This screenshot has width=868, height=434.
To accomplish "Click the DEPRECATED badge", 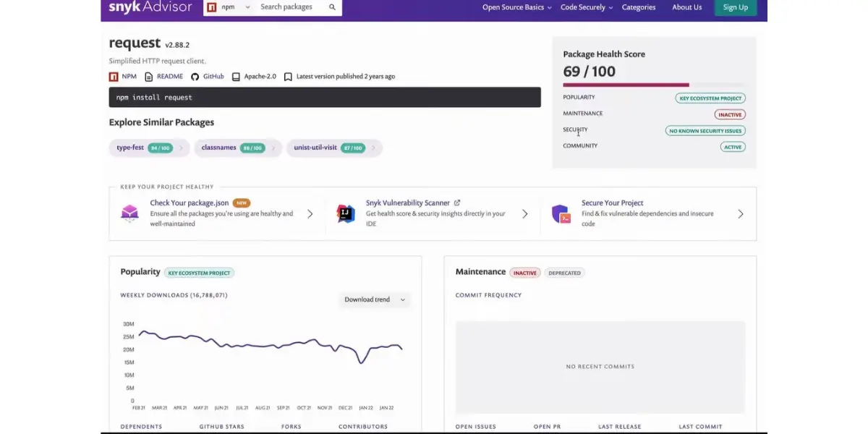I will 564,273.
